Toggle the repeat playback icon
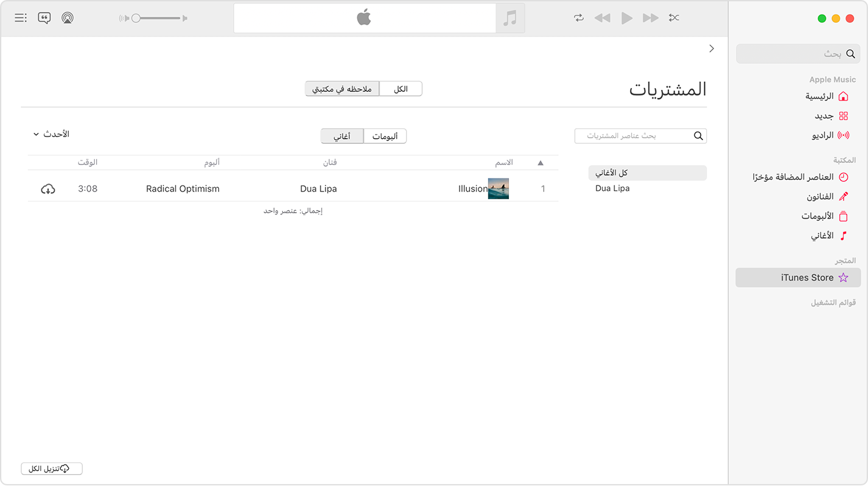This screenshot has width=868, height=486. [x=579, y=18]
